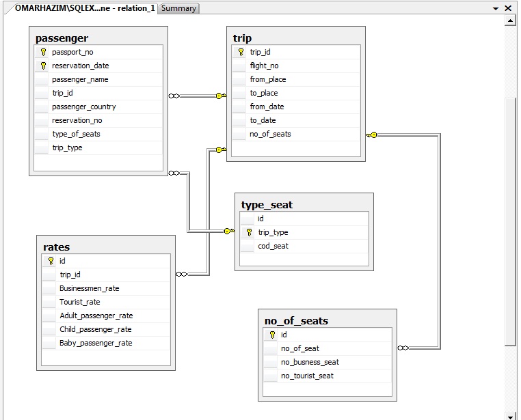Click the key endpoint of passenger-trip relationship line
Screen dimensions: 521x420
tap(221, 96)
